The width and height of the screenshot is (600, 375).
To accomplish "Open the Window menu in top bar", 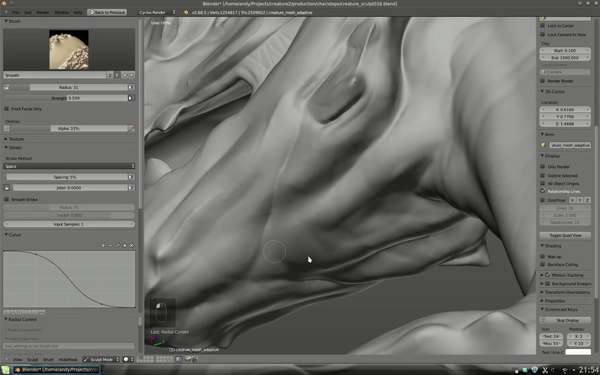I will point(62,12).
